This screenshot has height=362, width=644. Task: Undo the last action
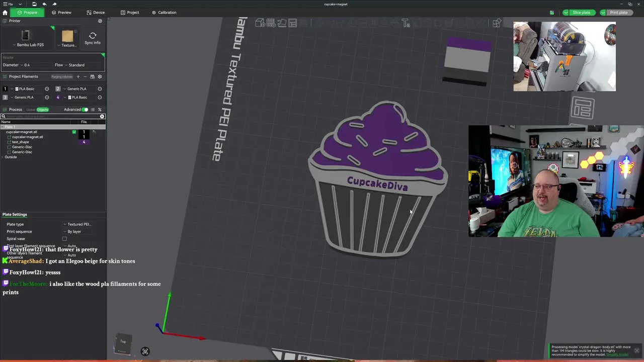point(44,4)
